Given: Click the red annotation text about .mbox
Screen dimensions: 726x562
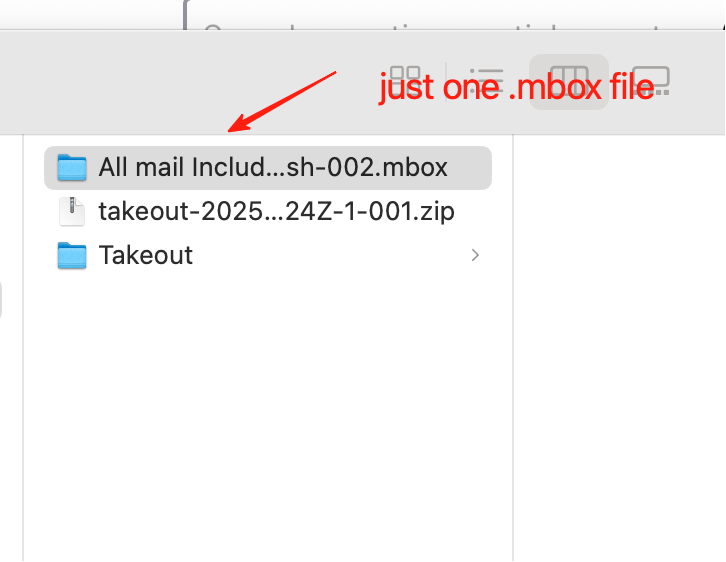Looking at the screenshot, I should point(516,88).
